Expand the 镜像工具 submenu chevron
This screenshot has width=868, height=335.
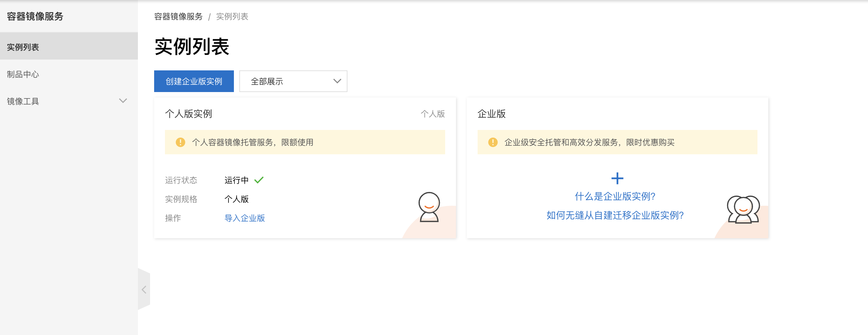point(123,101)
